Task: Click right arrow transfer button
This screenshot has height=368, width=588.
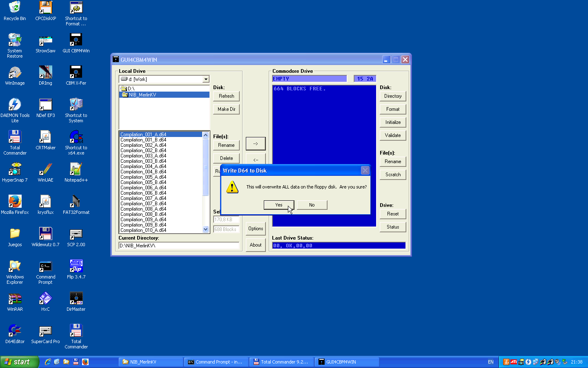Action: 256,144
